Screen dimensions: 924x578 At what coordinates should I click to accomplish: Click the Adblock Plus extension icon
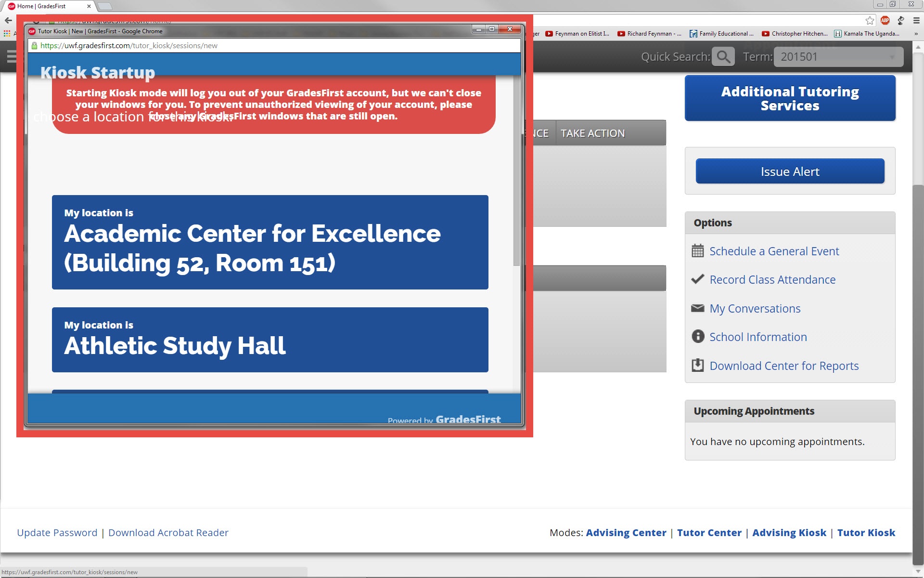pyautogui.click(x=885, y=20)
